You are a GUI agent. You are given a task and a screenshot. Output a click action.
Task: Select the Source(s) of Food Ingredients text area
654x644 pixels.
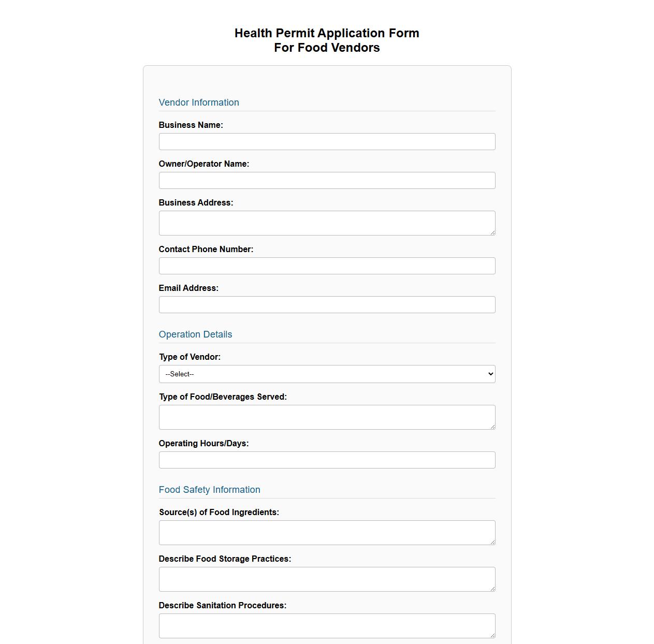327,532
